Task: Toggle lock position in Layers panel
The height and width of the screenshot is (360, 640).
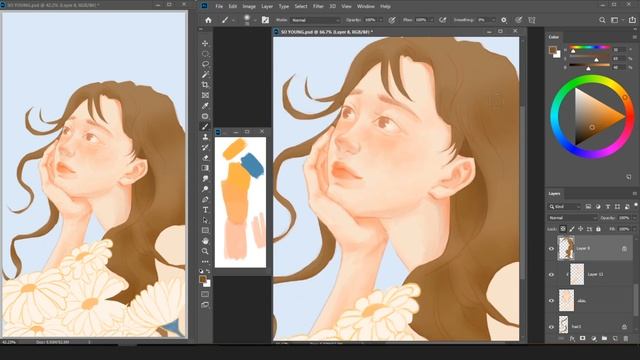Action: click(x=580, y=229)
